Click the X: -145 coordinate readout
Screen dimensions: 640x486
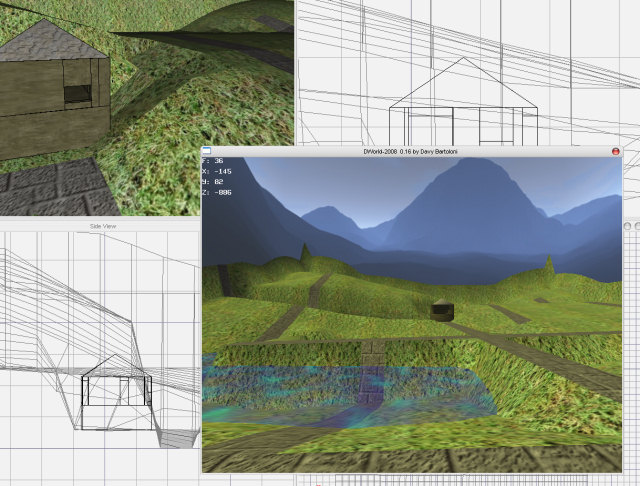coord(219,171)
